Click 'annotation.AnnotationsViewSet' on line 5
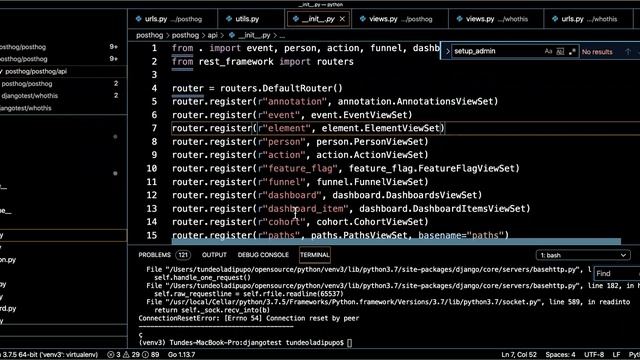 [x=415, y=102]
